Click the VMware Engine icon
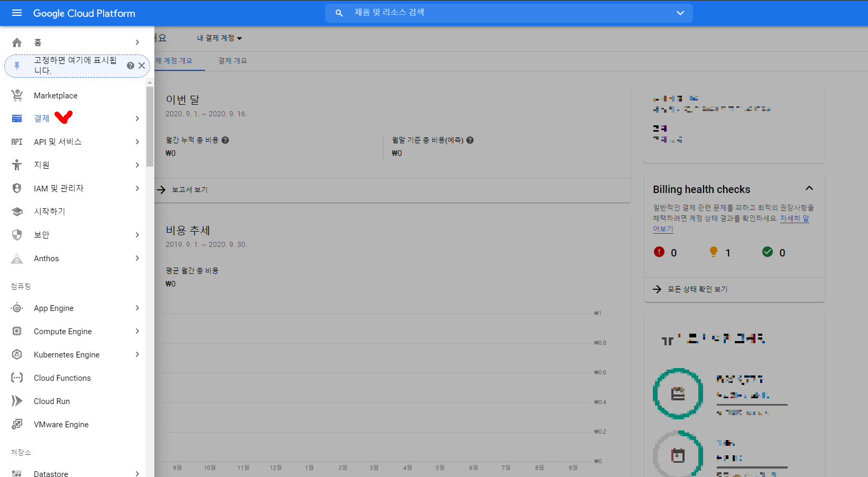 tap(17, 424)
